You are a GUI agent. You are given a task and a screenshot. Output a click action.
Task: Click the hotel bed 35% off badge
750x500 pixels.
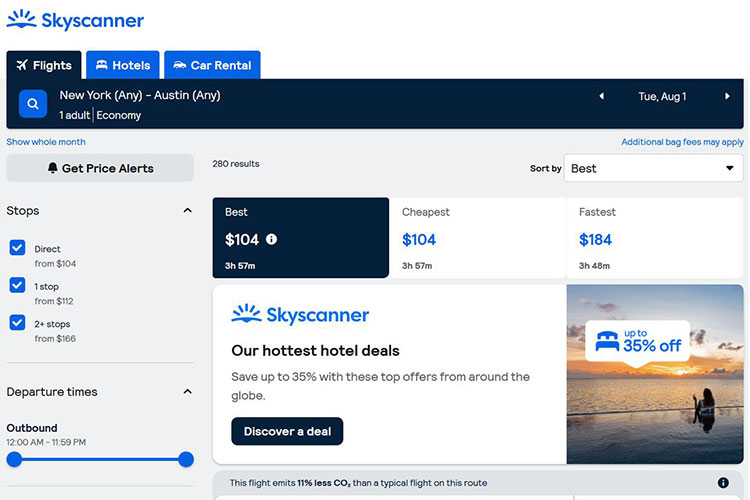pyautogui.click(x=638, y=341)
